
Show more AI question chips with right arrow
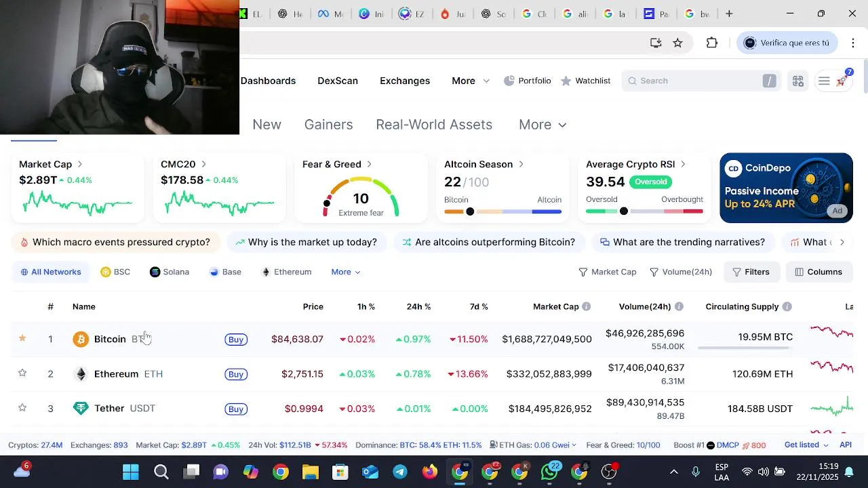coord(842,242)
